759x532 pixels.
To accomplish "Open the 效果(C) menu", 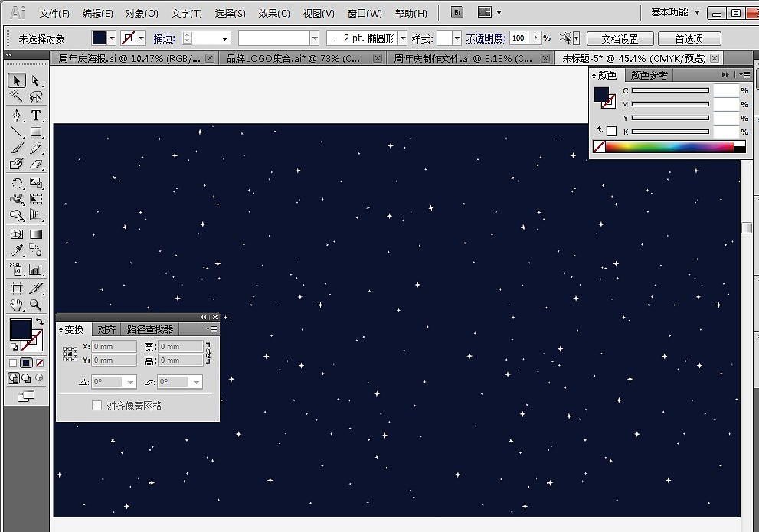I will point(274,14).
